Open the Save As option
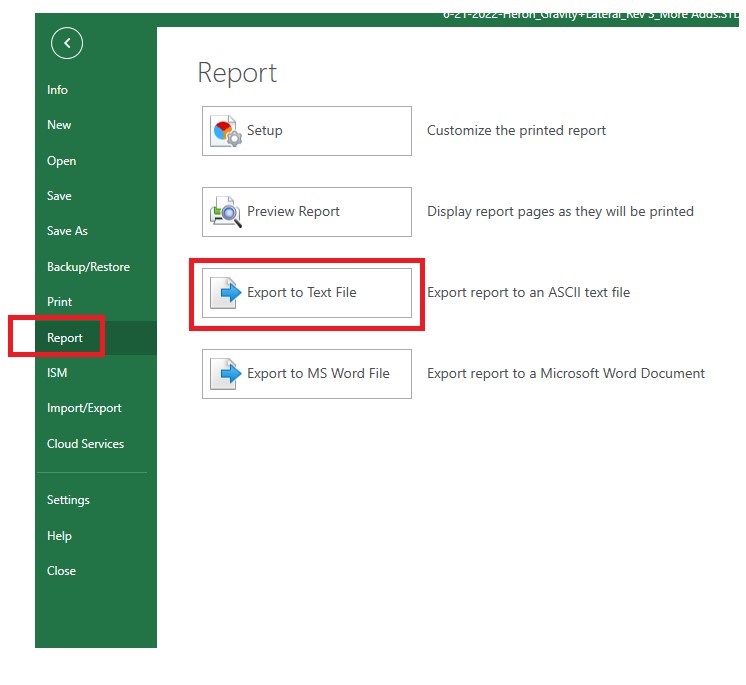The width and height of the screenshot is (746, 685). coord(67,231)
